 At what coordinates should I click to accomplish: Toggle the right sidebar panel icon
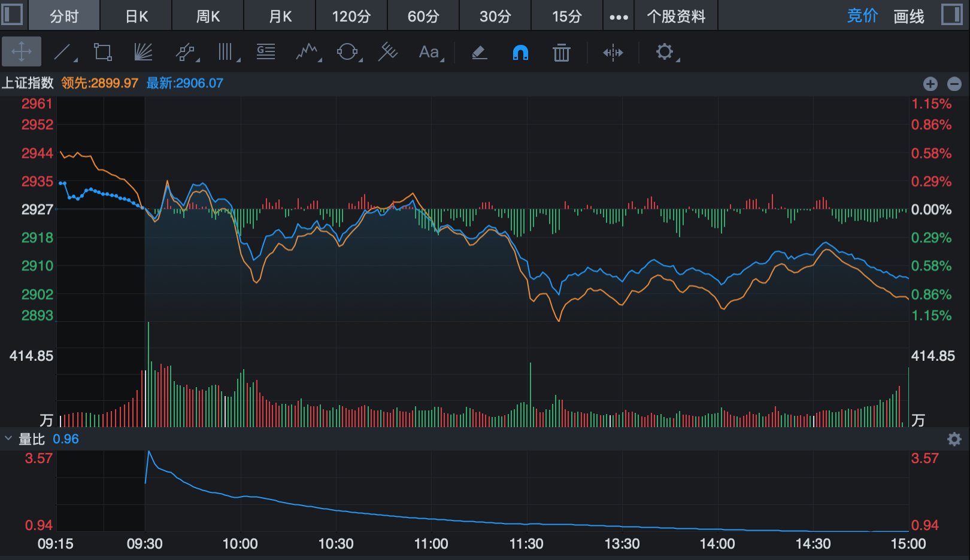click(x=951, y=14)
